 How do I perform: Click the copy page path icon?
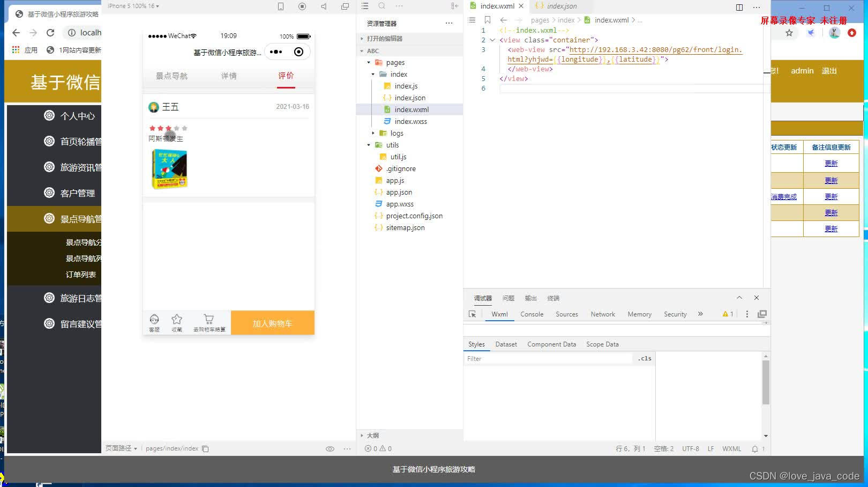point(205,449)
